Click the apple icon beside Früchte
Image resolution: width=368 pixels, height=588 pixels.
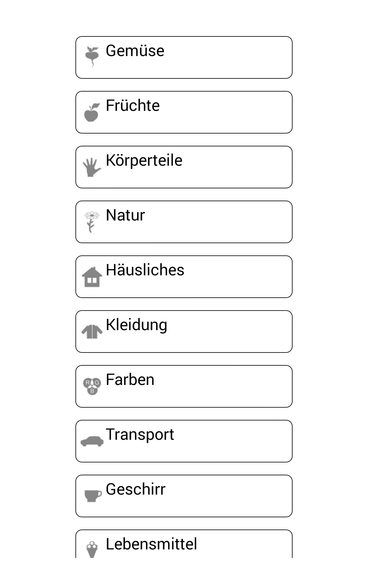tap(92, 112)
